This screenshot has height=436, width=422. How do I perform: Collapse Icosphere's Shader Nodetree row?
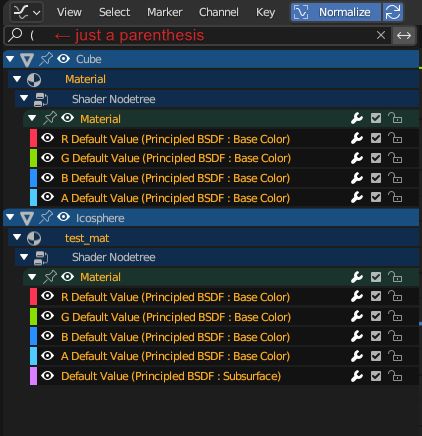[24, 257]
